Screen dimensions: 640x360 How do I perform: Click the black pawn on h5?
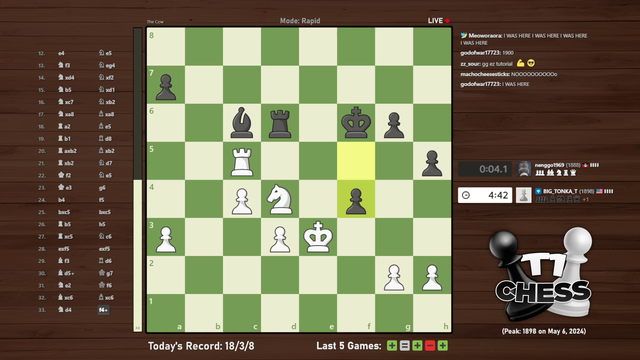click(x=432, y=163)
